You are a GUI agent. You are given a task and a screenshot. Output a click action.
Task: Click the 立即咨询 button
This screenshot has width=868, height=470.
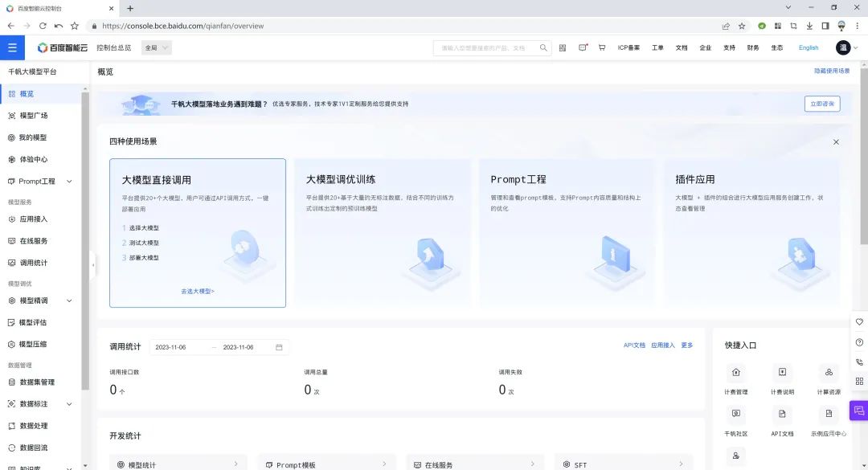pos(821,104)
